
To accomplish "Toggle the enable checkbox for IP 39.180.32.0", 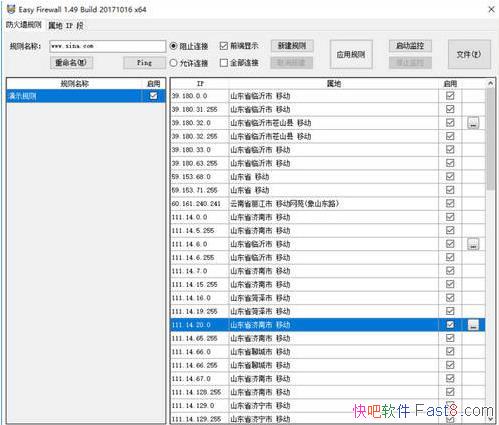I will pos(450,123).
